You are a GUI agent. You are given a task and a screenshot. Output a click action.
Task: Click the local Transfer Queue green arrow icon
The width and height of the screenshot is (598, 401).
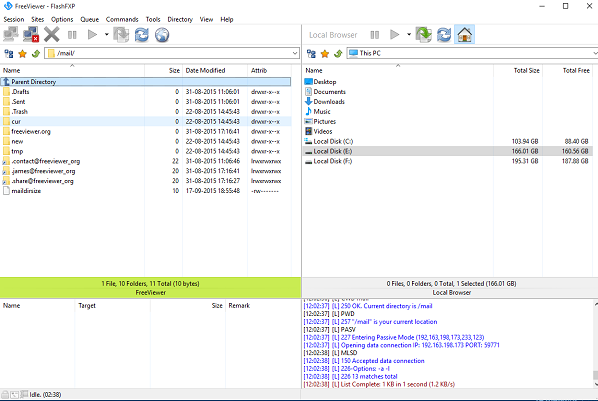[423, 35]
